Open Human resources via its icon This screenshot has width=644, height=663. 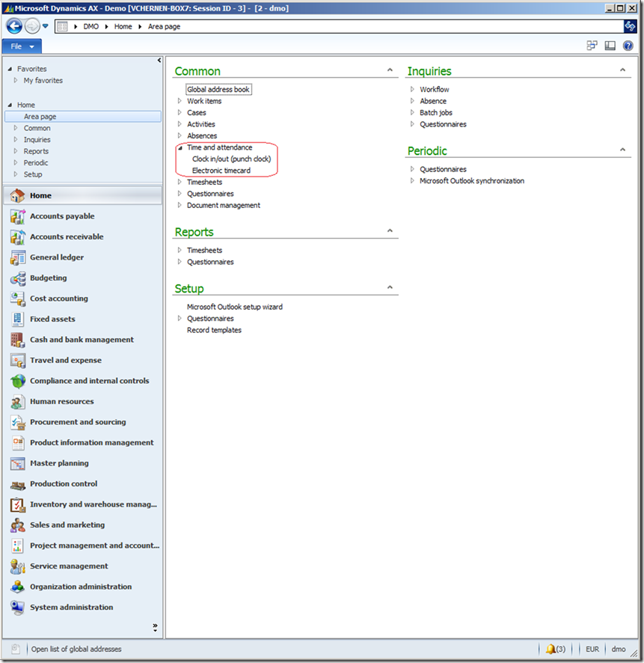tap(18, 402)
